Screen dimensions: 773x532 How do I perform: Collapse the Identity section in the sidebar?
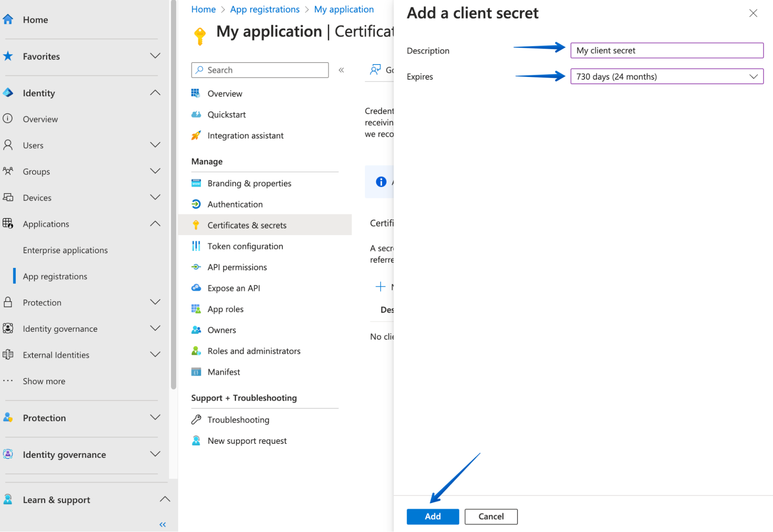(x=155, y=93)
